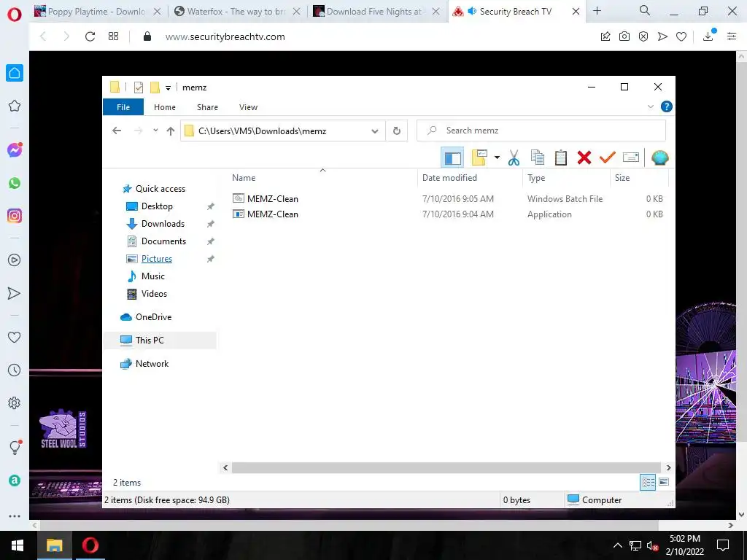Viewport: 747px width, 560px height.
Task: Open folder options dropdown arrow
Action: coord(497,157)
